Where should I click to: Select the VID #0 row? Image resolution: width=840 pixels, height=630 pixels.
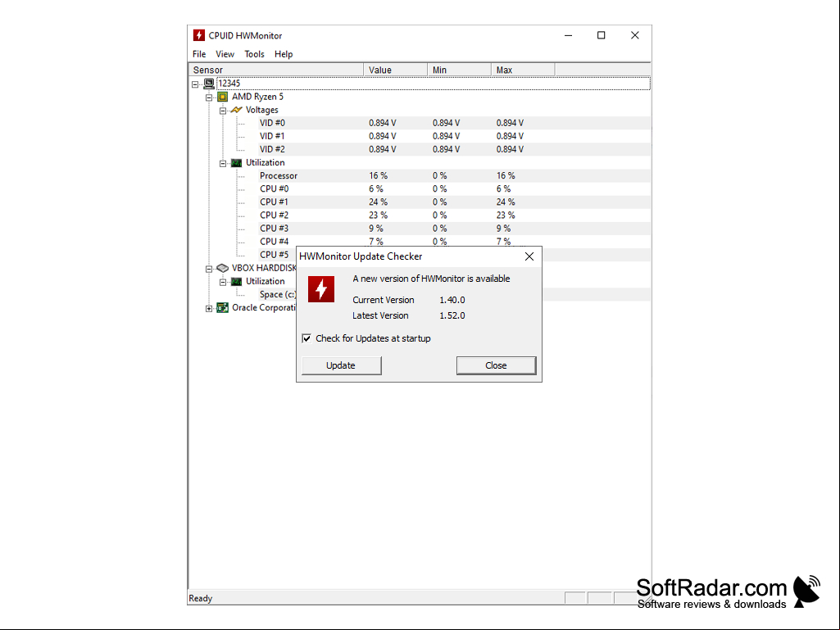[454, 123]
